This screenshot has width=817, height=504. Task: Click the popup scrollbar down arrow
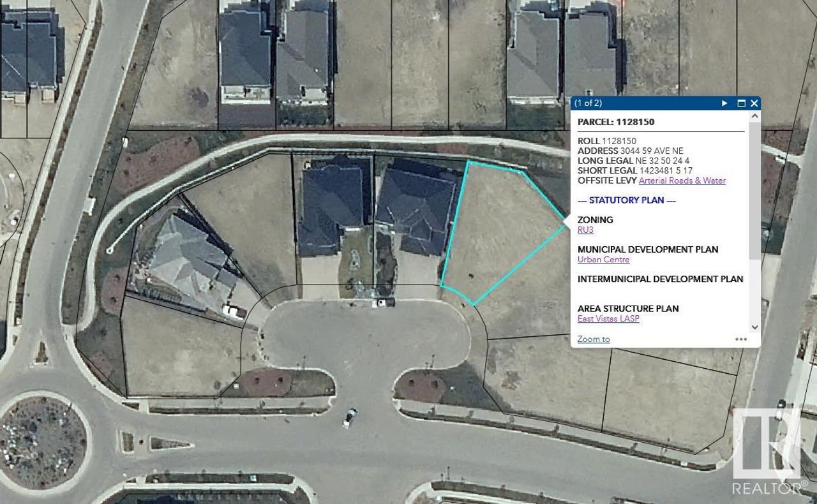pyautogui.click(x=755, y=327)
